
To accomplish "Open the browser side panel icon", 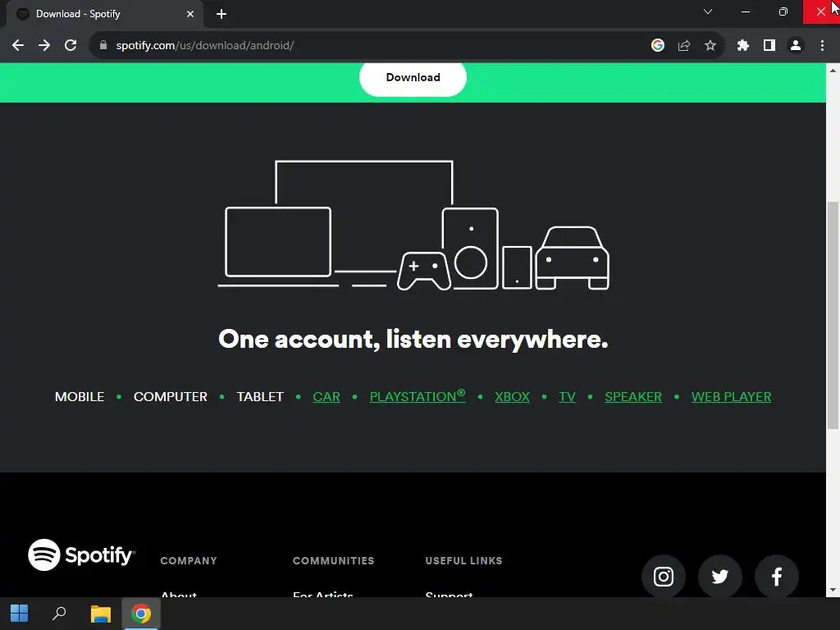I will click(769, 46).
